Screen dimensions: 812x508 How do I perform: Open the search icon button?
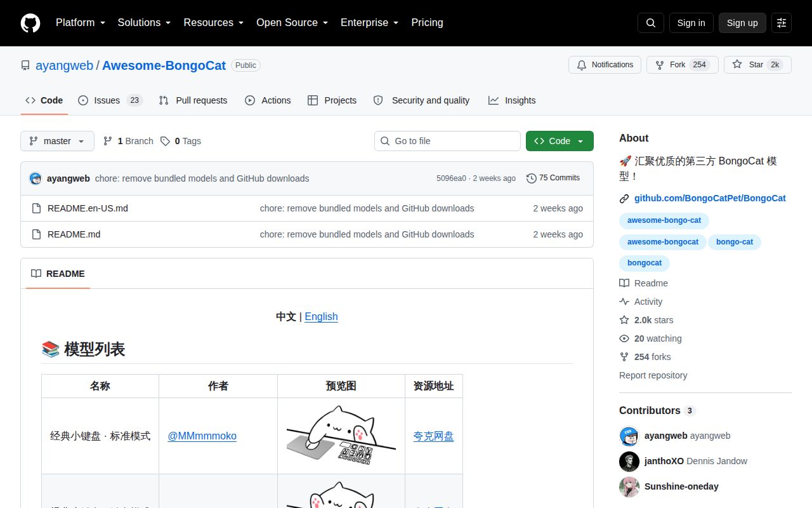651,23
